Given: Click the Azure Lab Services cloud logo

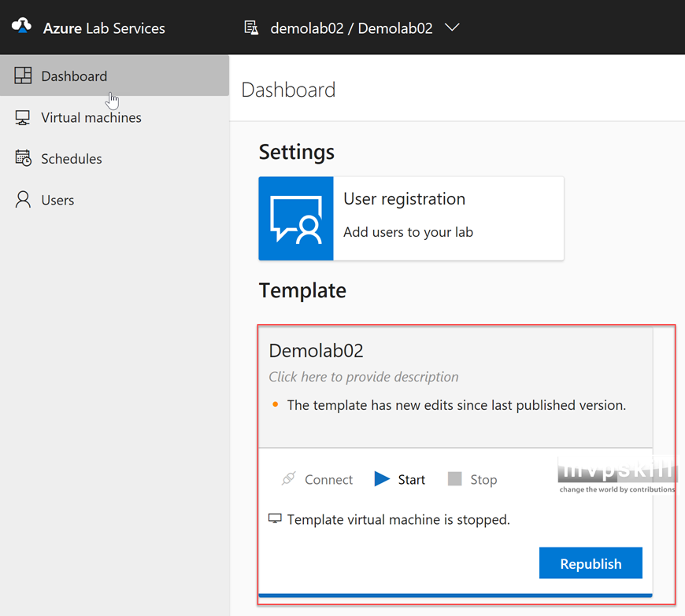Looking at the screenshot, I should [21, 26].
